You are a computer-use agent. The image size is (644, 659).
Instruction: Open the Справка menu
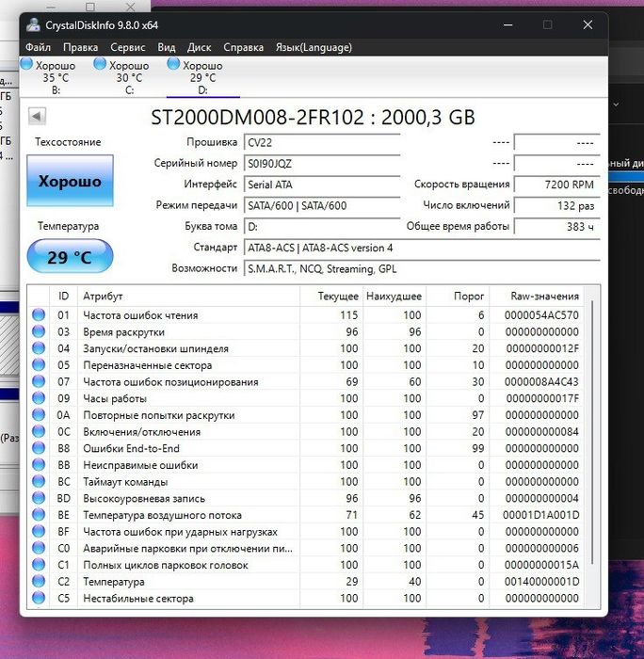pyautogui.click(x=244, y=47)
